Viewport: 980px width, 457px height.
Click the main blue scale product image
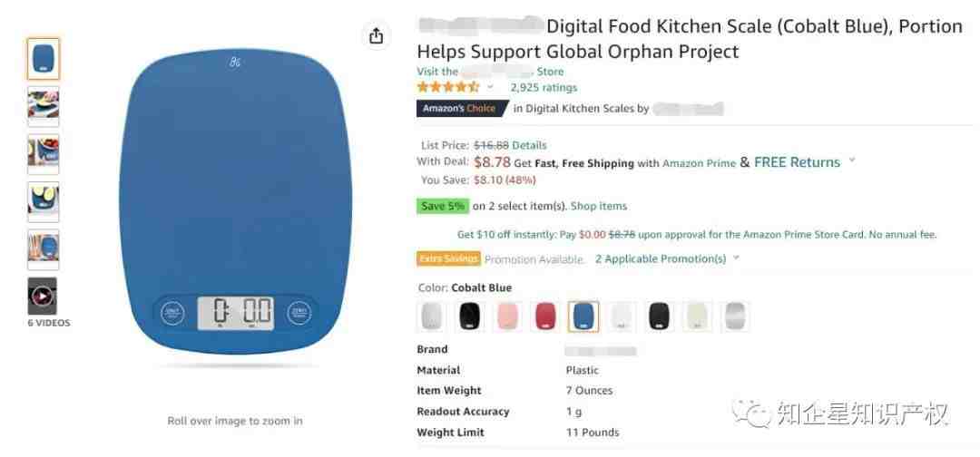[x=235, y=203]
